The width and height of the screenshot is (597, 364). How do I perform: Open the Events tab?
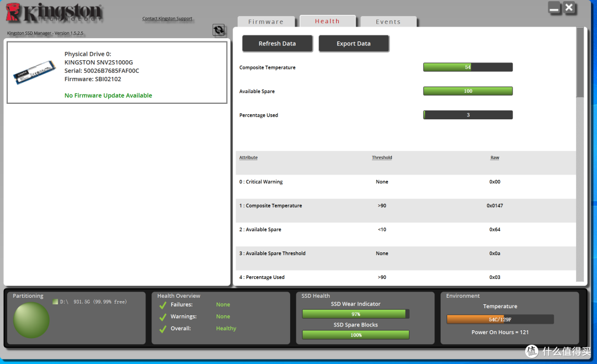coord(388,22)
